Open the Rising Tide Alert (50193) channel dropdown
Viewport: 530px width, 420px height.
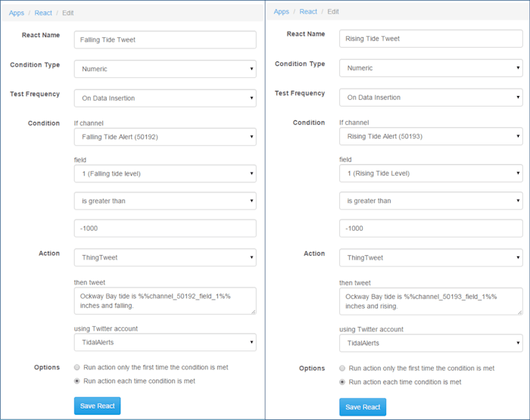tap(430, 136)
